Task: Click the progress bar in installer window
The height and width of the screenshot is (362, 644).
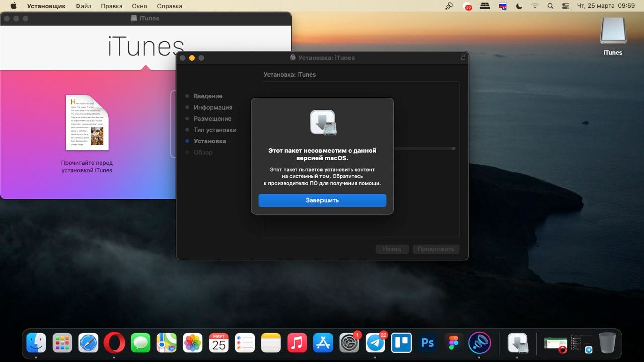Action: (425, 148)
